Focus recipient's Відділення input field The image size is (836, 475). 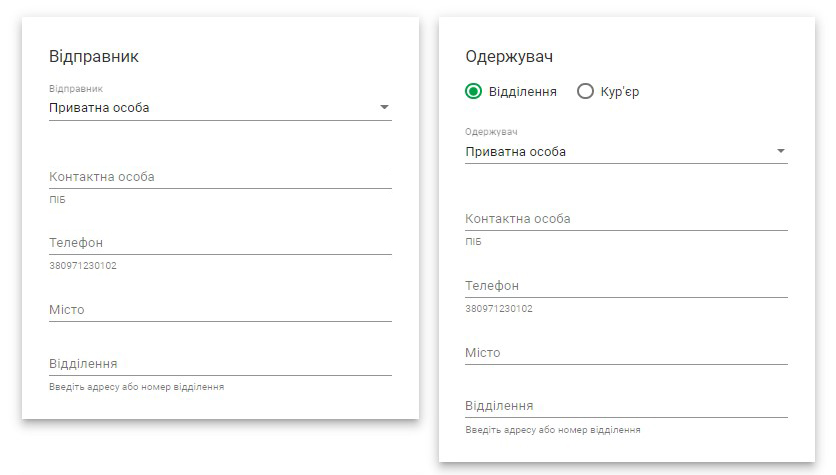pyautogui.click(x=626, y=406)
